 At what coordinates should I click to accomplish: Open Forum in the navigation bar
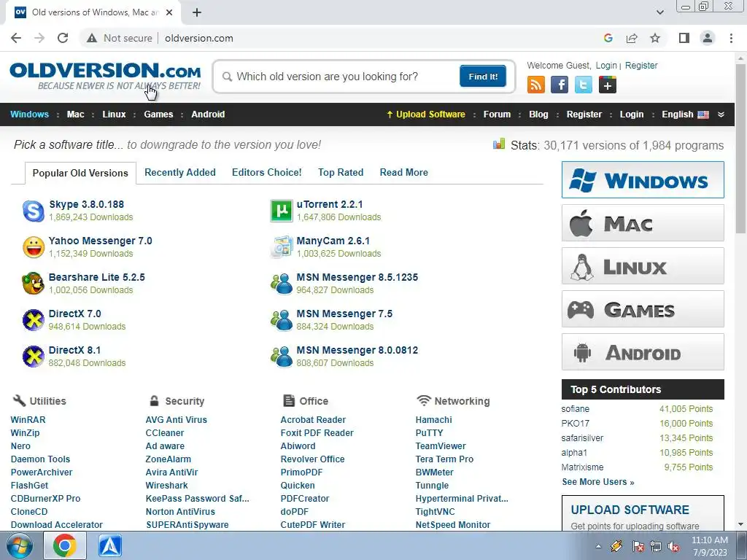coord(497,114)
